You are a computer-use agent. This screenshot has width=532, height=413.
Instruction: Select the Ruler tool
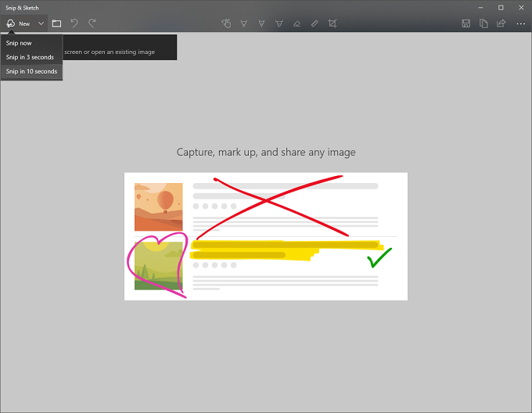315,23
